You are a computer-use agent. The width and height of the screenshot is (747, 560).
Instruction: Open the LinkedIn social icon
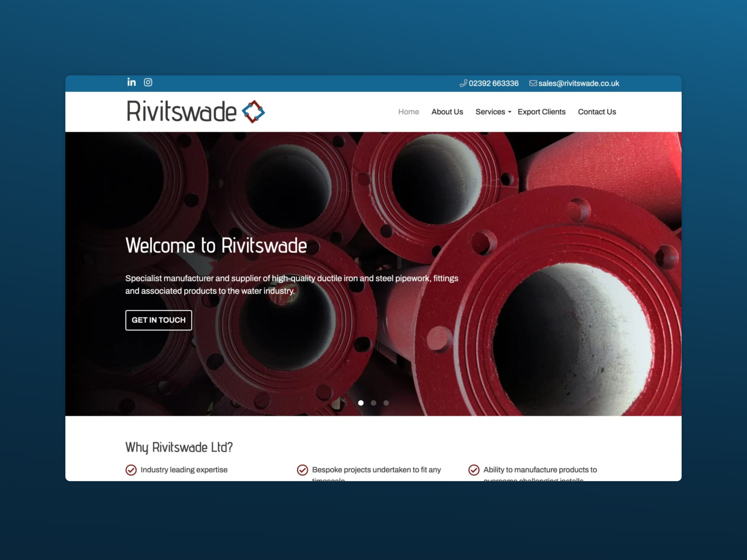point(131,82)
